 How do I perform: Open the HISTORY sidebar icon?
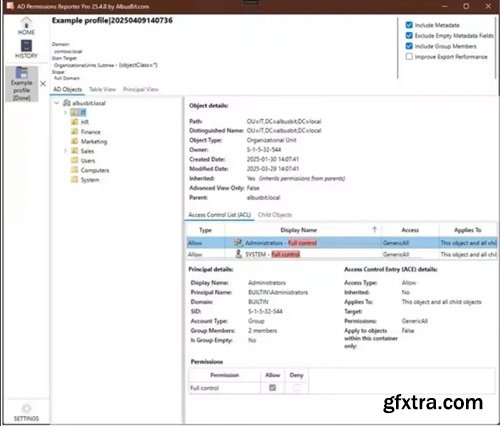[26, 49]
